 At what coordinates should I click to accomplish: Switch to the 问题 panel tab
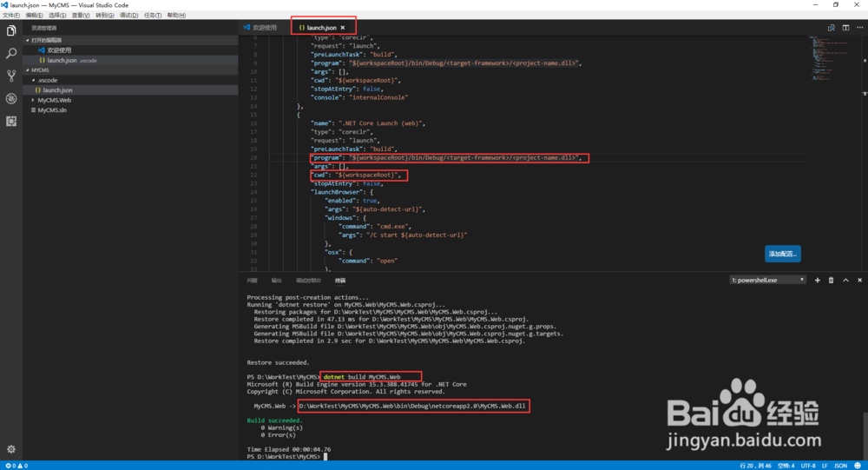pyautogui.click(x=252, y=281)
